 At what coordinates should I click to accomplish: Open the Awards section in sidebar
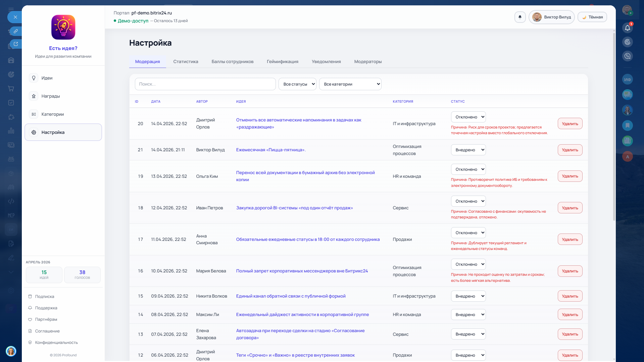click(50, 96)
